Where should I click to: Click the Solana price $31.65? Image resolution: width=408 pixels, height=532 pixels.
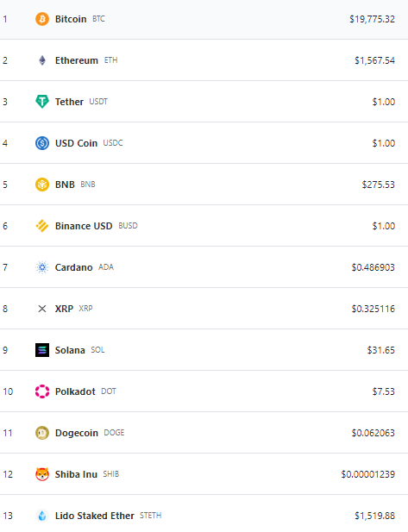pos(381,350)
